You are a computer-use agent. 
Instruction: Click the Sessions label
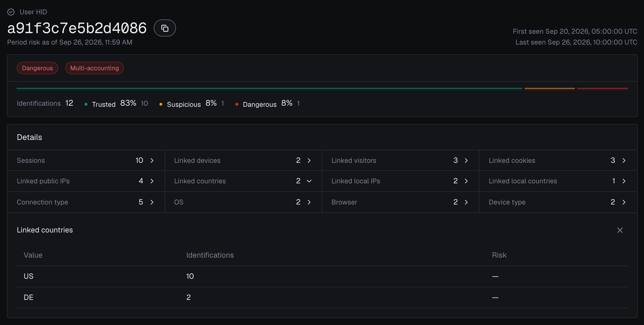31,161
